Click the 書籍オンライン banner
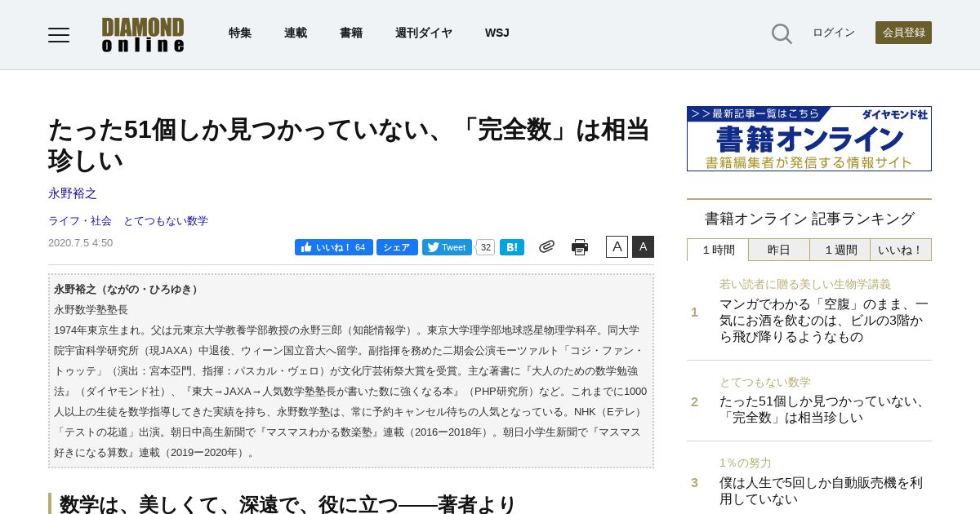This screenshot has height=514, width=980. tap(809, 139)
